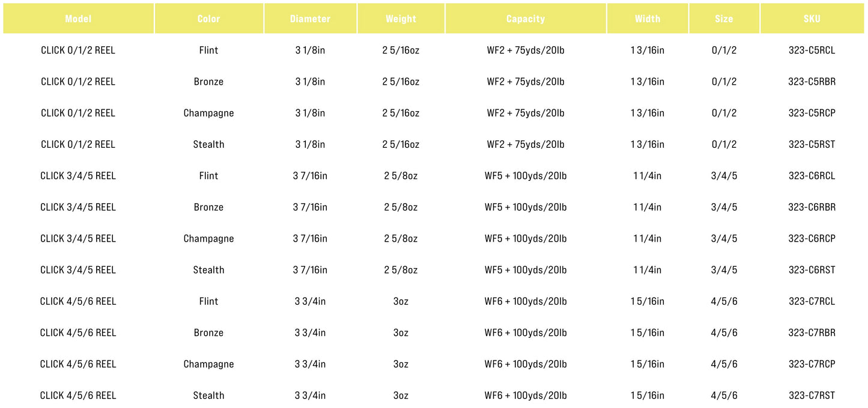Click the Weight column header

[401, 19]
